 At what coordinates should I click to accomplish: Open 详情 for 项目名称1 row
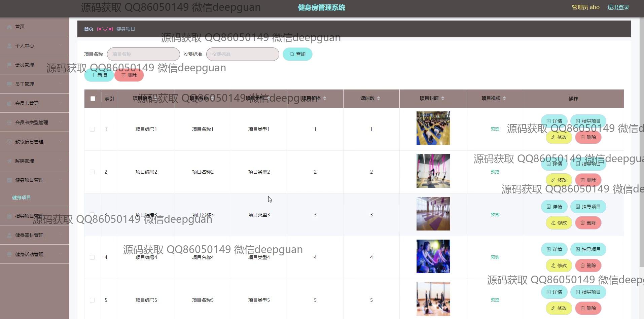pos(554,121)
